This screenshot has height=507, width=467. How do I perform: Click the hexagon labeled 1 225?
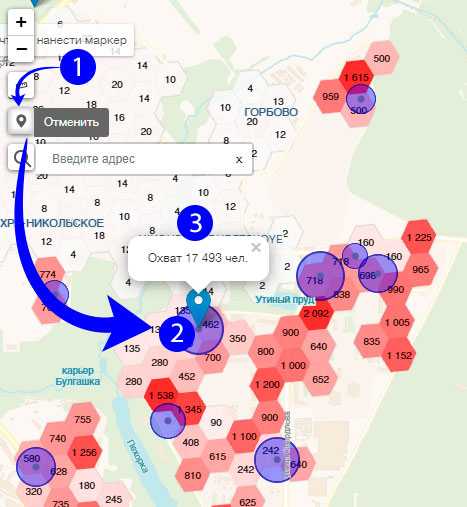tap(419, 237)
